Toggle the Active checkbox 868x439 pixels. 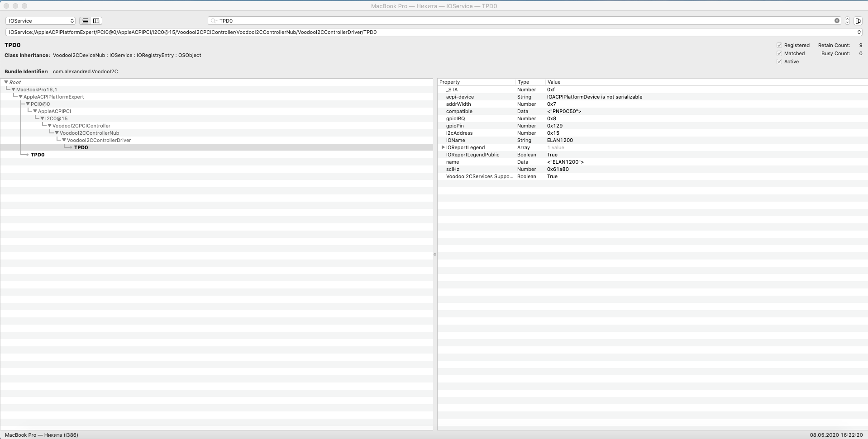click(x=779, y=61)
